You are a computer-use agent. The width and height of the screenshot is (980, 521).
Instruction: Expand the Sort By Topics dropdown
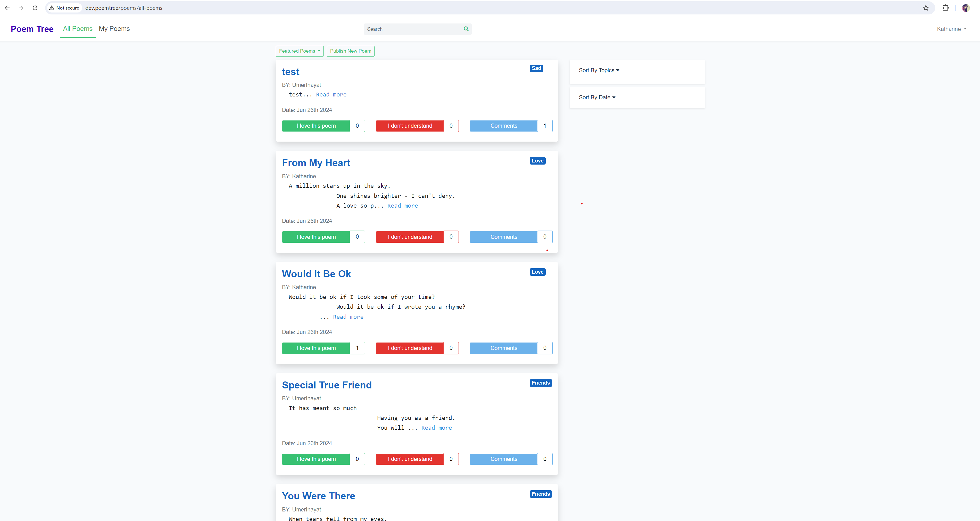point(599,70)
